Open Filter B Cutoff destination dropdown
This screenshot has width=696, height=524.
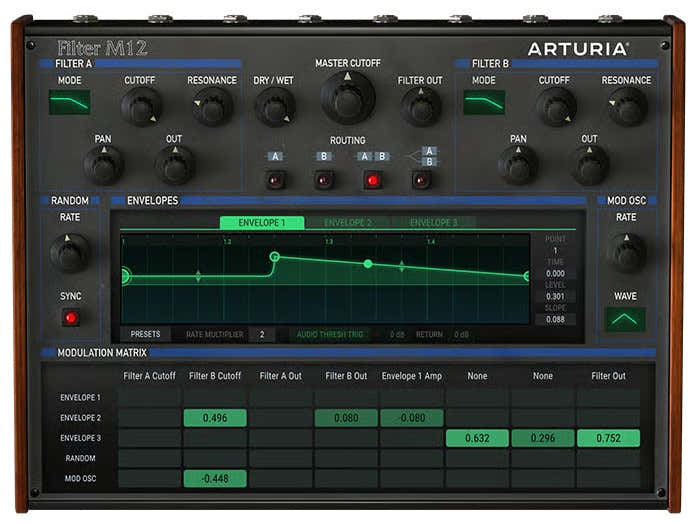pyautogui.click(x=215, y=376)
